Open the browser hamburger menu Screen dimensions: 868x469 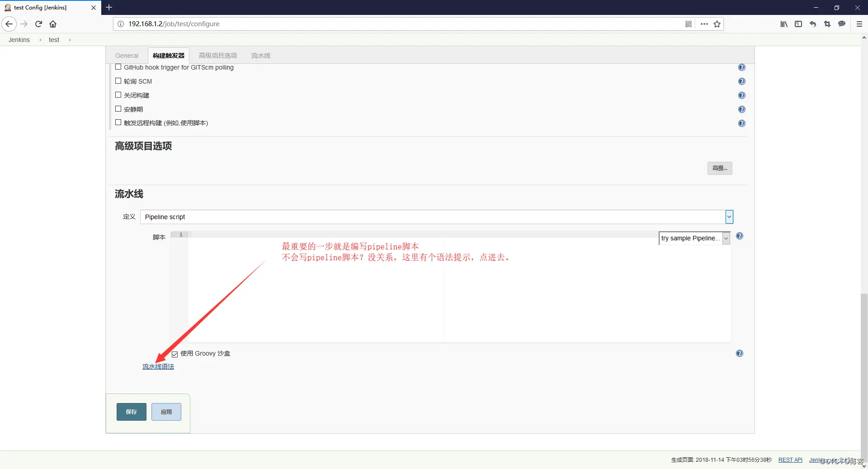[x=859, y=24]
